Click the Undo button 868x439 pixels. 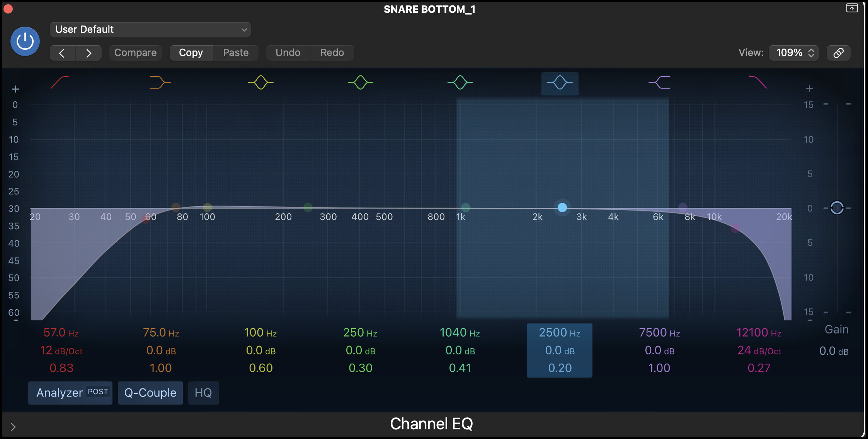288,53
